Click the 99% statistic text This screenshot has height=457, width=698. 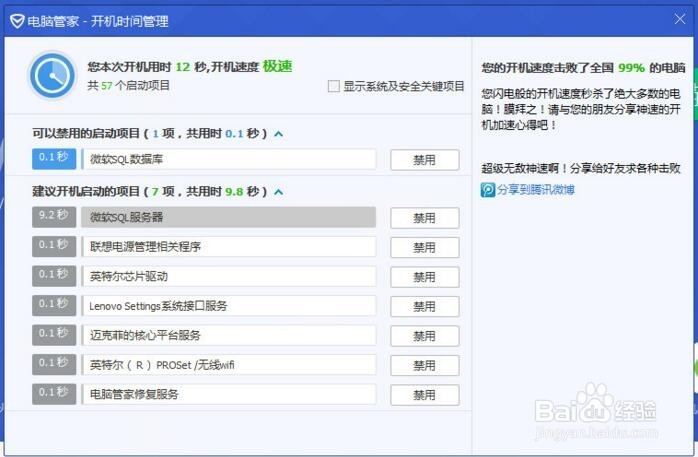pos(631,68)
